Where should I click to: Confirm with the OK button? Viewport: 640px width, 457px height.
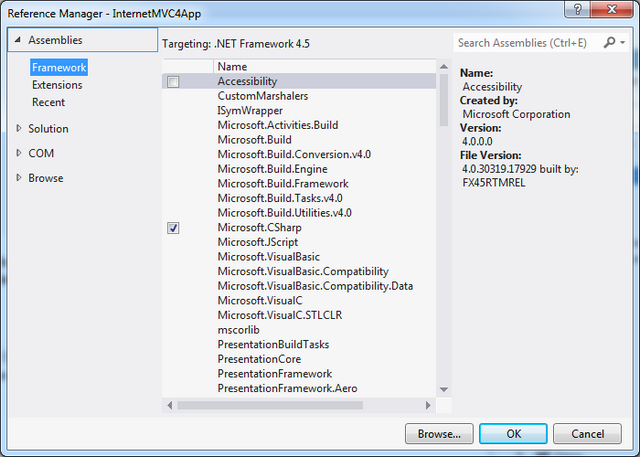click(513, 433)
